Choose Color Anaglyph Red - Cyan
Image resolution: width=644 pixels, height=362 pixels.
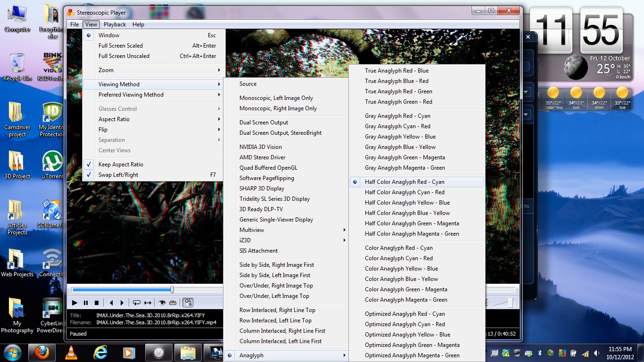[417, 248]
